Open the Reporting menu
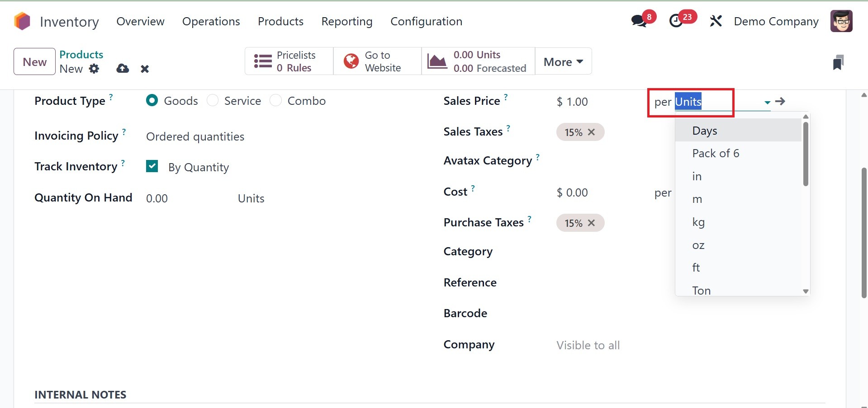Screen dimensions: 868x408 coord(346,21)
